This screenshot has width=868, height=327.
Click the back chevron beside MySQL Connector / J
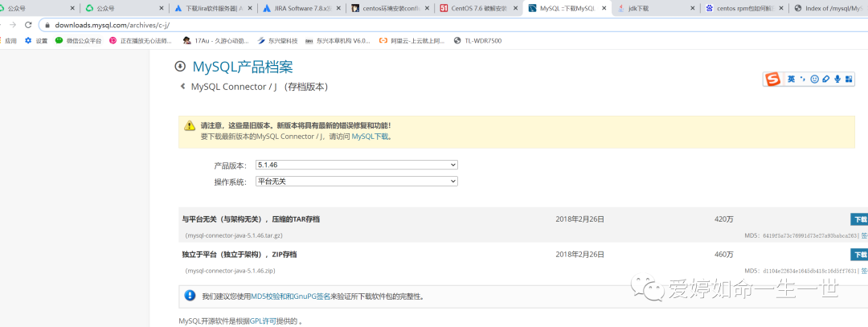pyautogui.click(x=182, y=87)
